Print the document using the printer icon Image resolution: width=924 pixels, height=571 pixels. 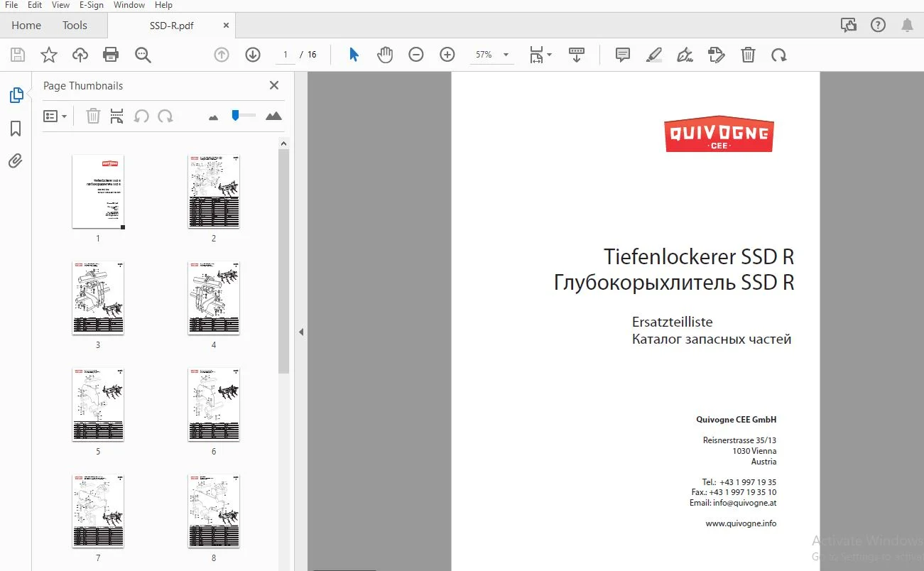tap(111, 55)
